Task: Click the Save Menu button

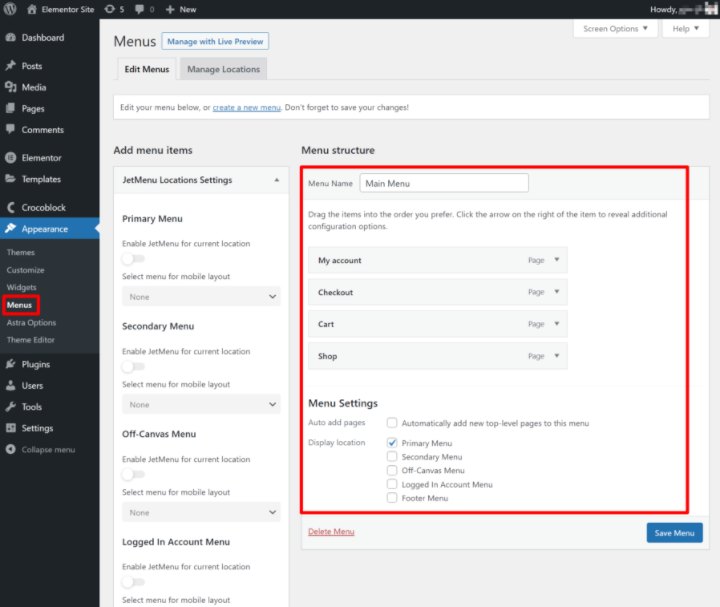Action: [x=674, y=533]
